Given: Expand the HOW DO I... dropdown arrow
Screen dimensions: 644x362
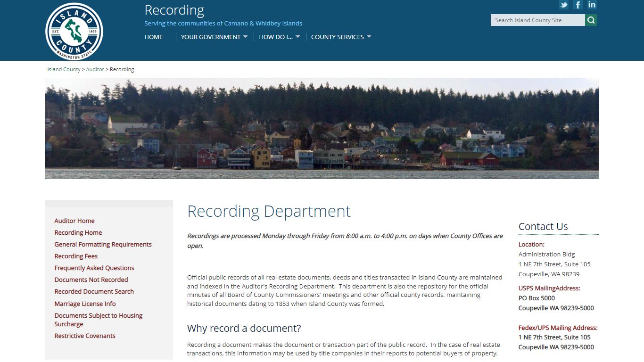Looking at the screenshot, I should 298,37.
